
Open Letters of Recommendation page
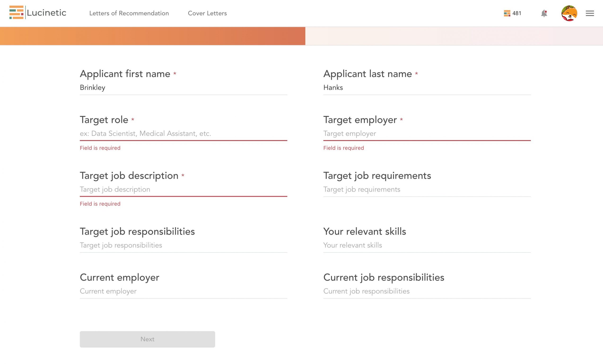(x=129, y=13)
